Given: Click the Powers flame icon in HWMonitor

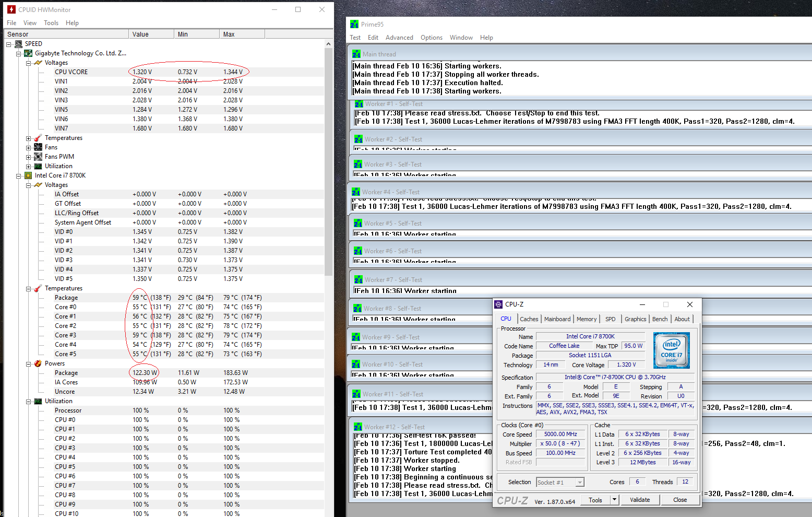Looking at the screenshot, I should (x=38, y=363).
